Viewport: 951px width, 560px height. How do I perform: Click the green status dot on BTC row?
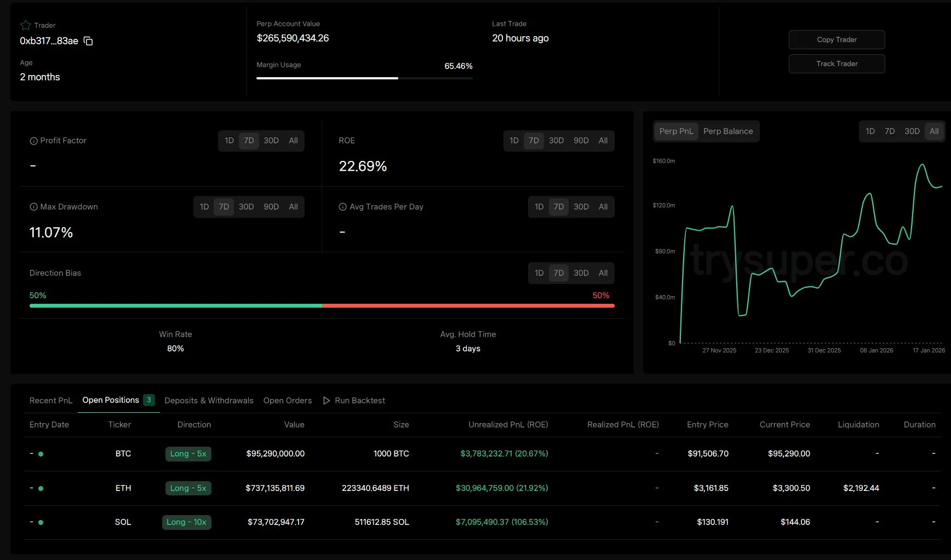[x=41, y=454]
